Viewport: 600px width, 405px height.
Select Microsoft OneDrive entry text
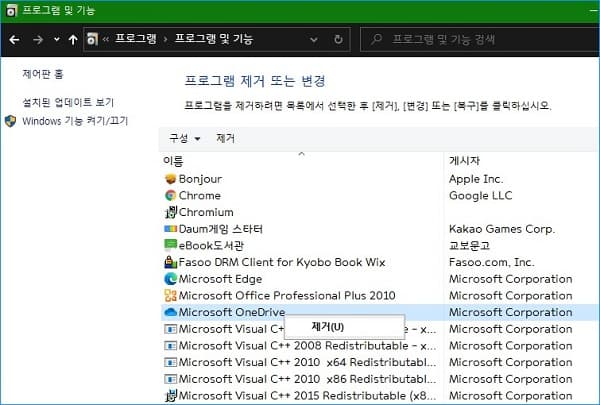[232, 312]
